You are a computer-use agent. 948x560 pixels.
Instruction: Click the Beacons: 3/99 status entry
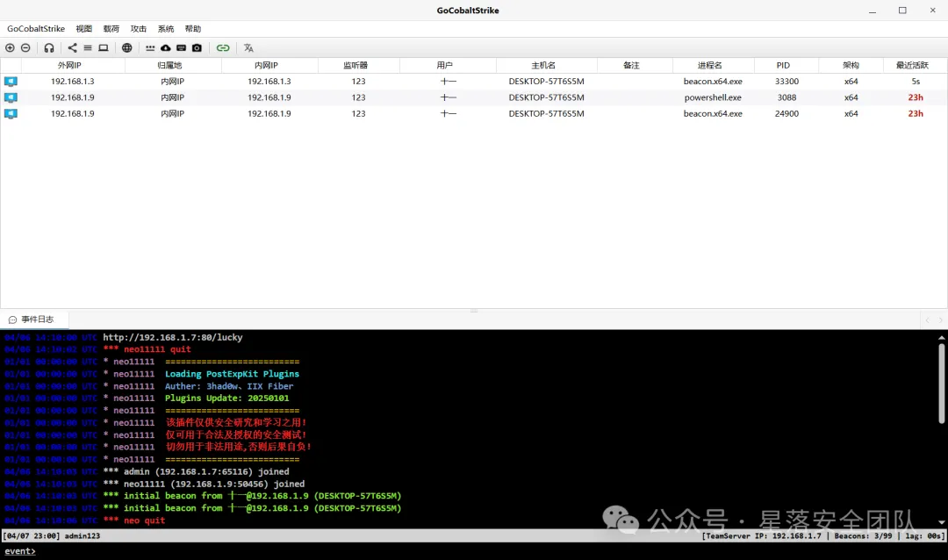864,535
